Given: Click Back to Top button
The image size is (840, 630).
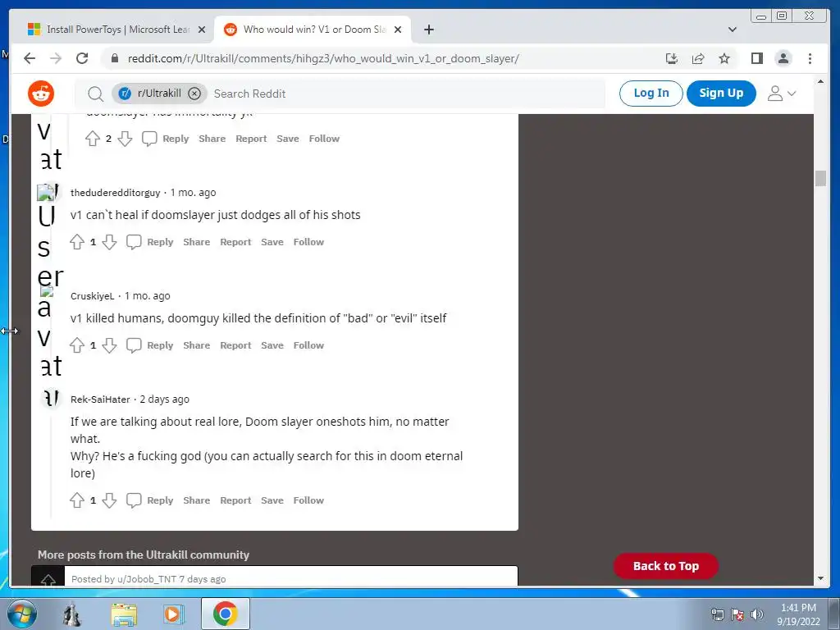Looking at the screenshot, I should click(x=666, y=566).
